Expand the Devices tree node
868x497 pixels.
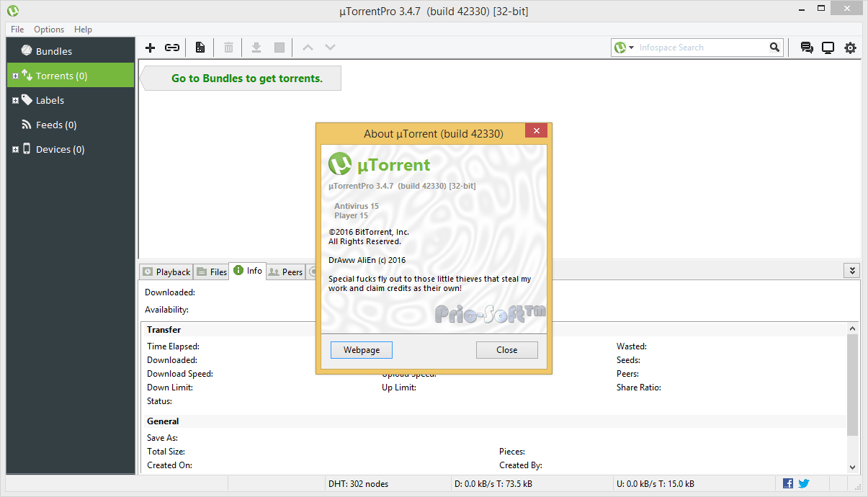point(16,149)
